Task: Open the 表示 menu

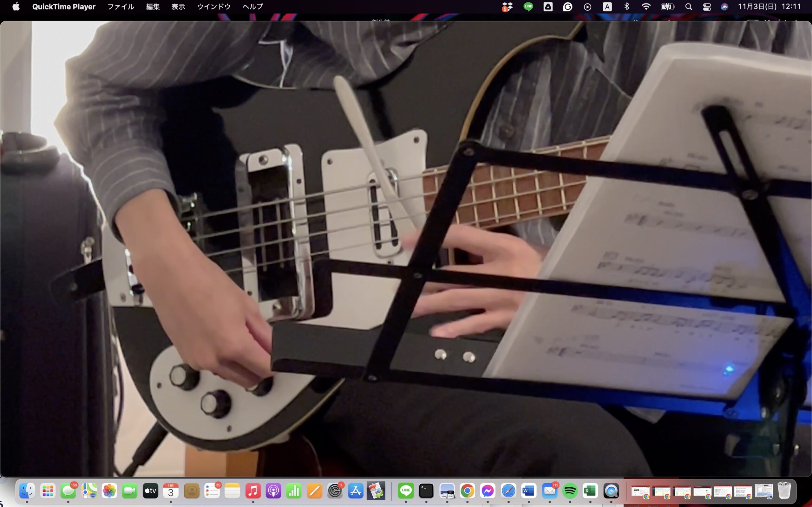Action: coord(178,7)
